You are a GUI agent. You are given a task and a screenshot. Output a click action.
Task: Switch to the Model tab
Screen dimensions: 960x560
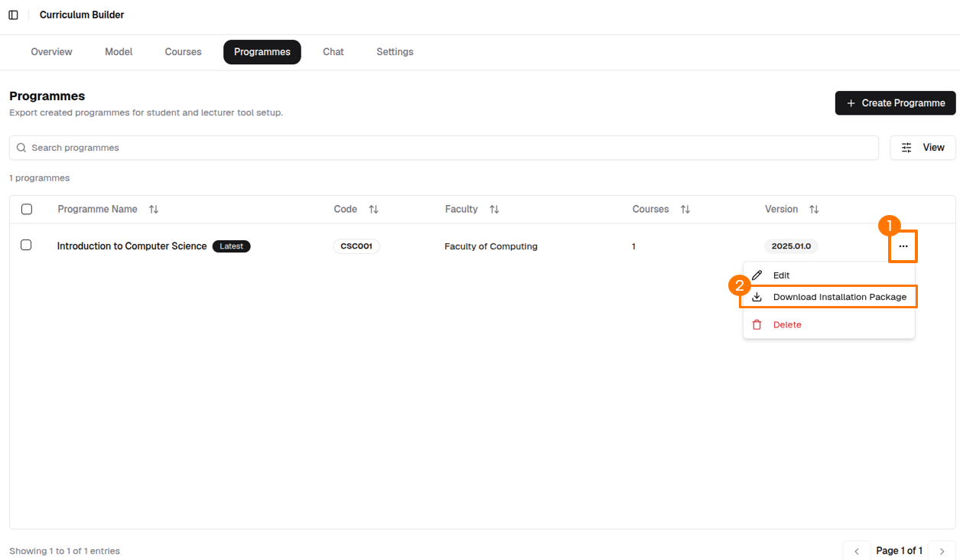click(x=119, y=52)
